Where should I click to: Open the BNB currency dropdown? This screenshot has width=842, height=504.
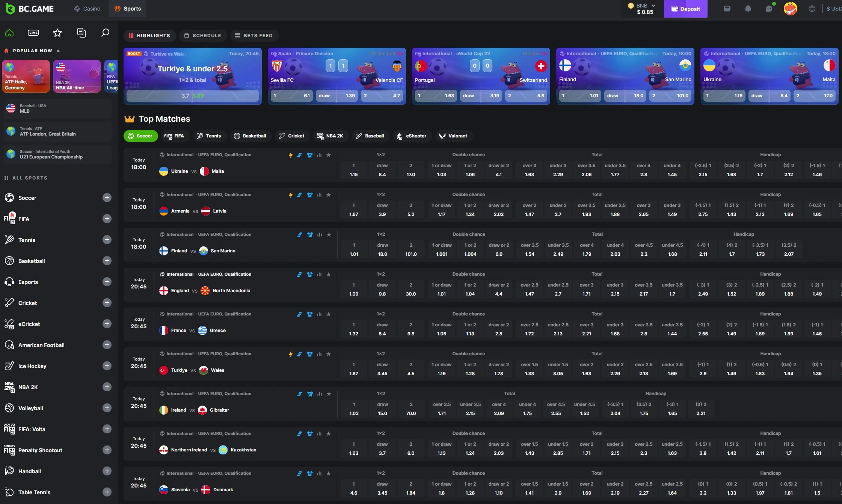(642, 9)
